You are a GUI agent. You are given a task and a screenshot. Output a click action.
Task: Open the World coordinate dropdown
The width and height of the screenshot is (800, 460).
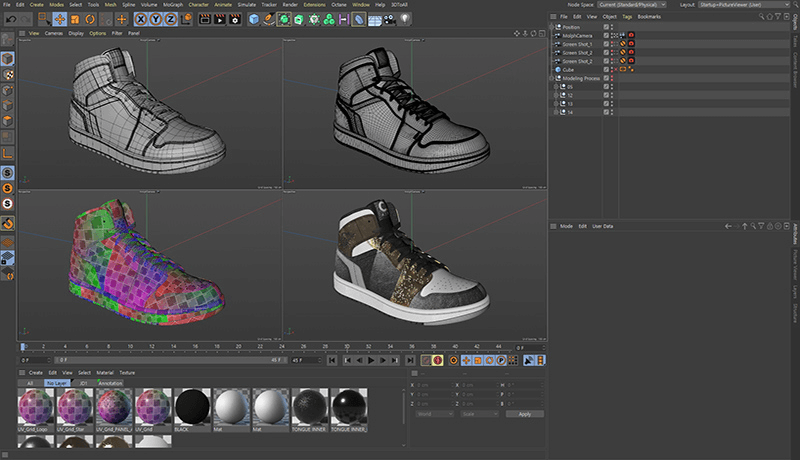[435, 414]
